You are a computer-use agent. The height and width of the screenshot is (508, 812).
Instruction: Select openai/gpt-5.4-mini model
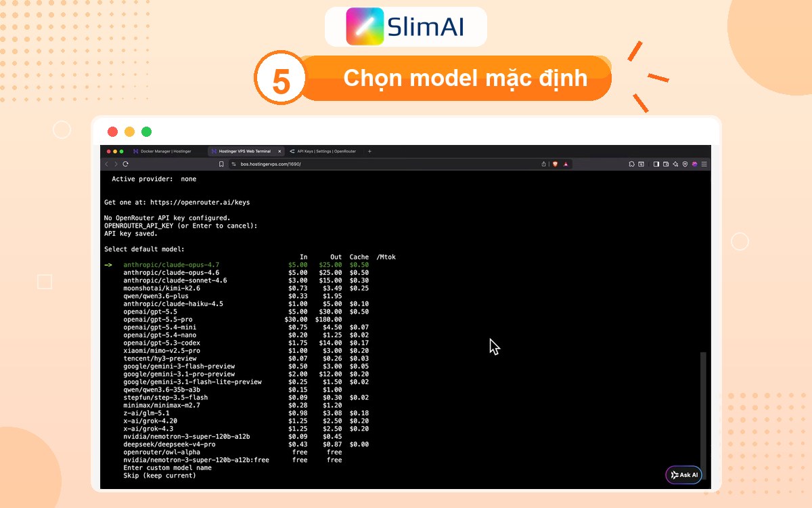click(x=160, y=327)
